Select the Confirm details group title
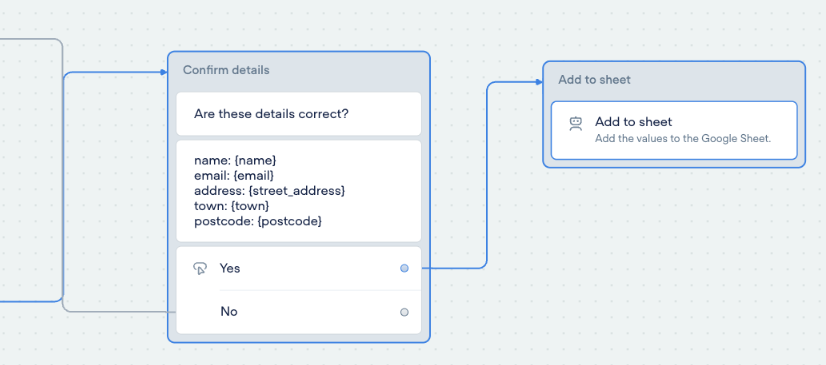This screenshot has height=365, width=826. pyautogui.click(x=226, y=70)
